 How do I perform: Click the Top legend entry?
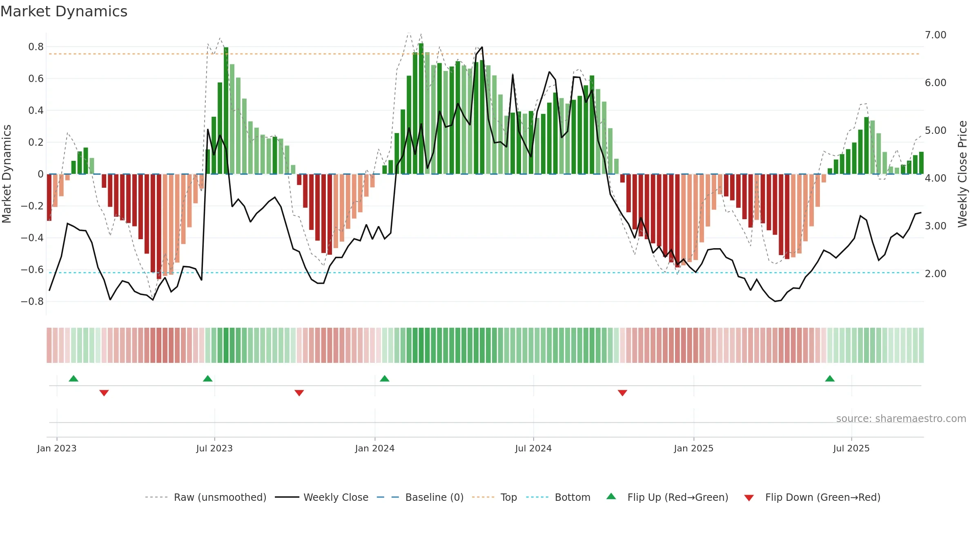[494, 497]
